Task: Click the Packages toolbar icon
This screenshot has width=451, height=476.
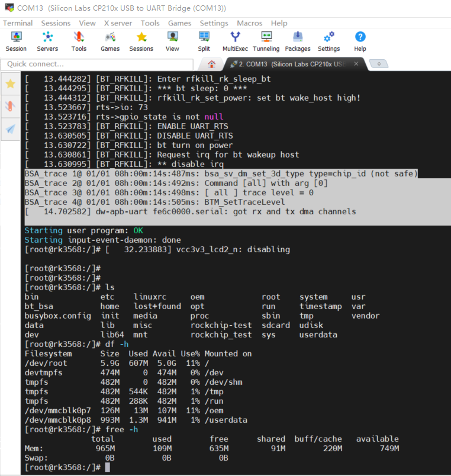Action: coord(298,41)
